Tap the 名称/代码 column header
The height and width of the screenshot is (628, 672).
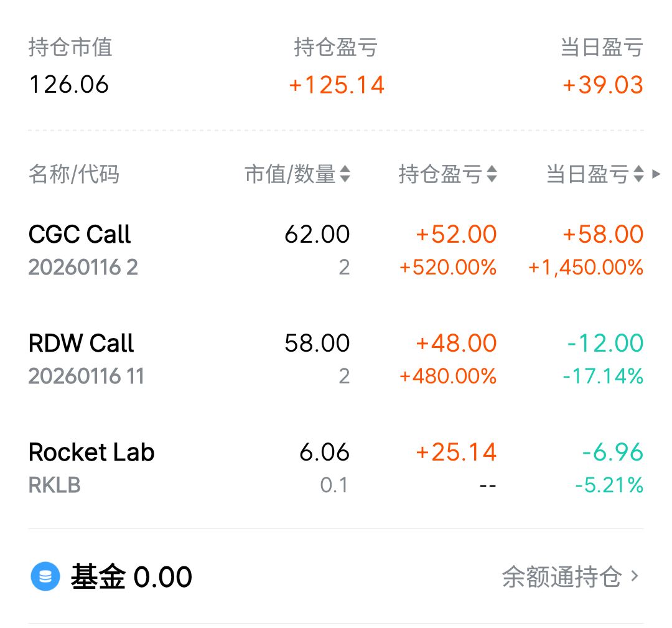(73, 175)
